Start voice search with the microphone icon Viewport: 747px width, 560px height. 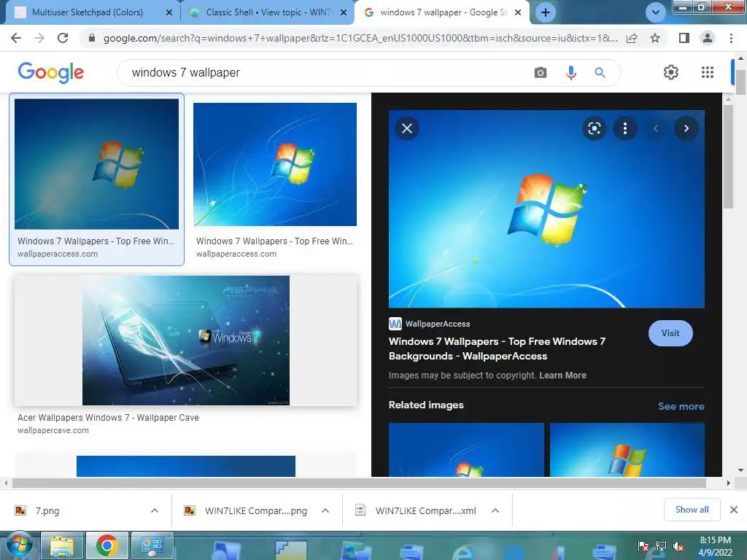570,72
